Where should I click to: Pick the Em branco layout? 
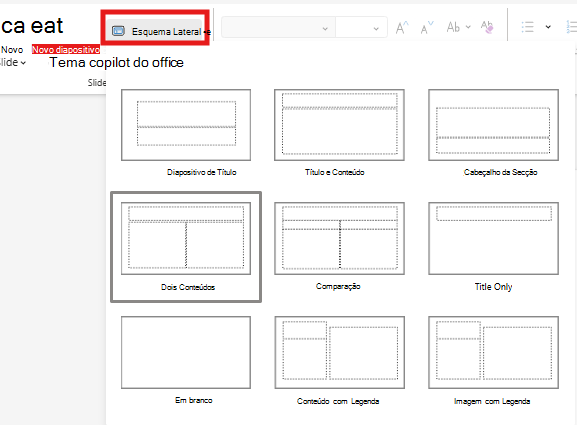click(186, 360)
